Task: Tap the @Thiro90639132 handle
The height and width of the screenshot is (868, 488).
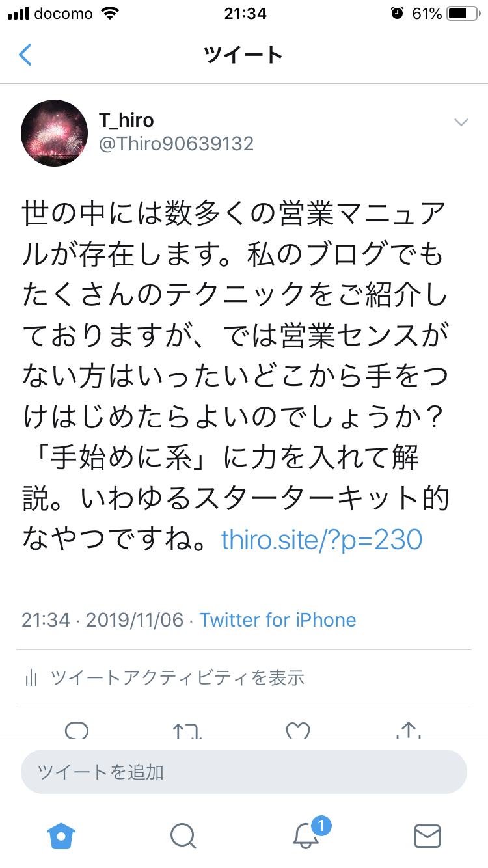Action: coord(176,143)
